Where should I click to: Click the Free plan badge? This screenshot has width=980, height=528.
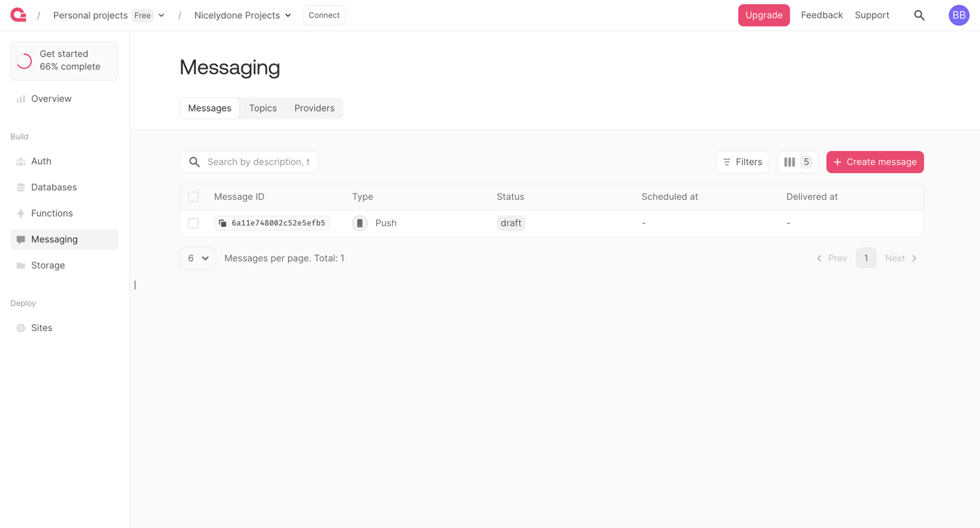[x=143, y=16]
